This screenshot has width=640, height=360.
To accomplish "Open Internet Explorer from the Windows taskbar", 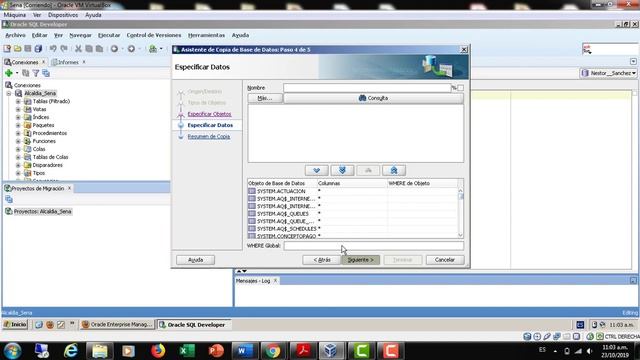I will click(71, 351).
